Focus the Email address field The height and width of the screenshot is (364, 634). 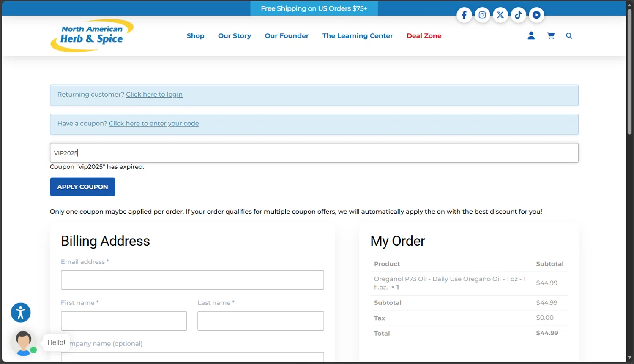[192, 280]
